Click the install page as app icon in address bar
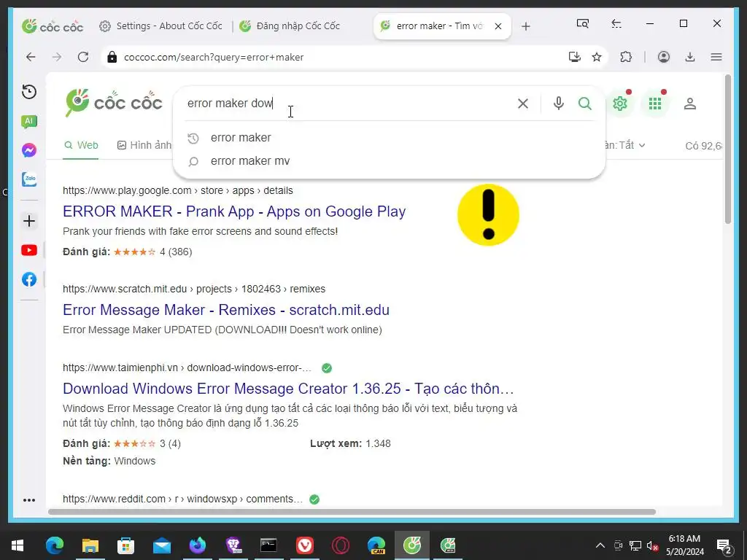The image size is (747, 560). coord(575,57)
